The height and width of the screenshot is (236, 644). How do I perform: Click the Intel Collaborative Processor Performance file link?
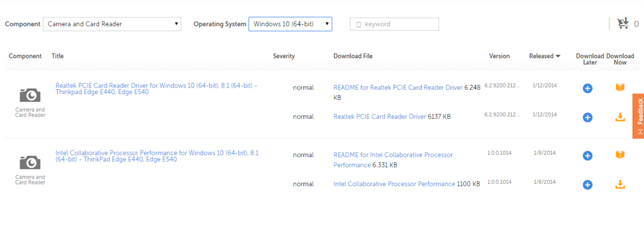click(x=394, y=184)
